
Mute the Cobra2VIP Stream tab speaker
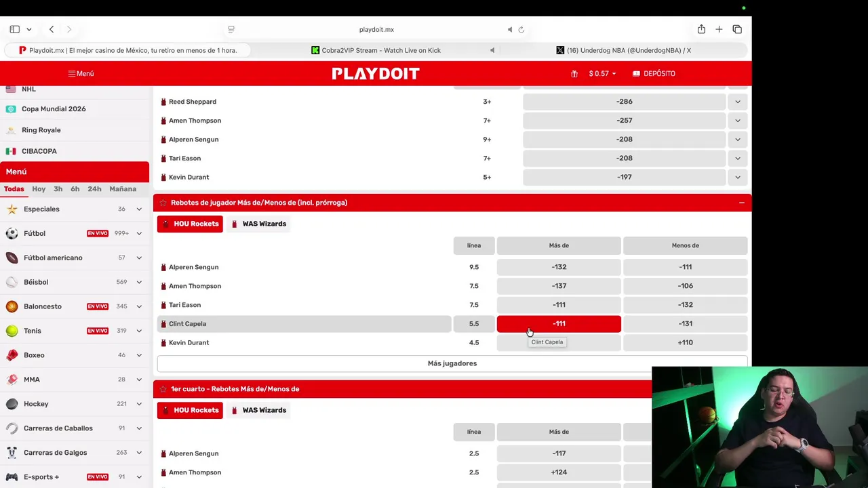click(x=492, y=50)
